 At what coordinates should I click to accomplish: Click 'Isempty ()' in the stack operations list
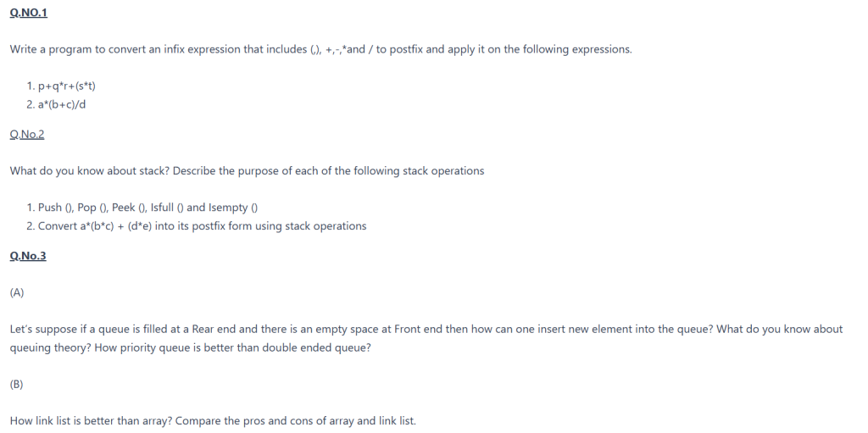(x=232, y=208)
